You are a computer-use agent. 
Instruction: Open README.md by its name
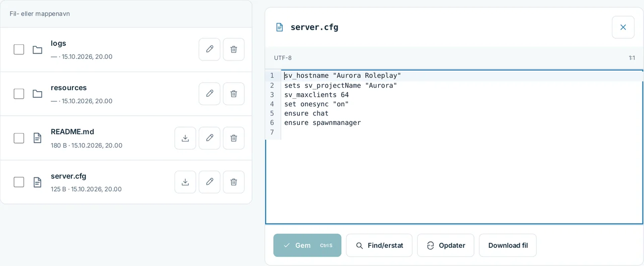[x=72, y=131]
